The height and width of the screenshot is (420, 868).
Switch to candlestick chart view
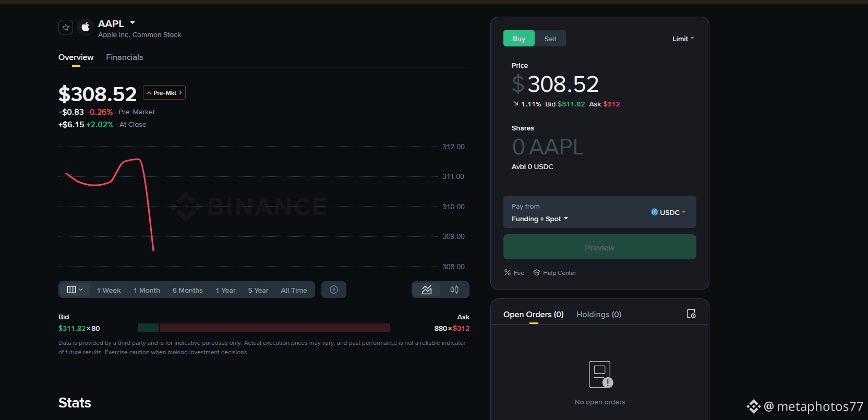click(454, 290)
